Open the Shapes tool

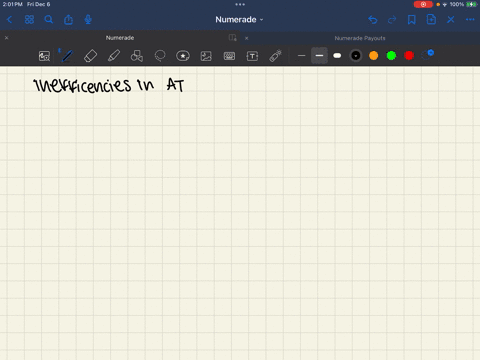coord(137,56)
